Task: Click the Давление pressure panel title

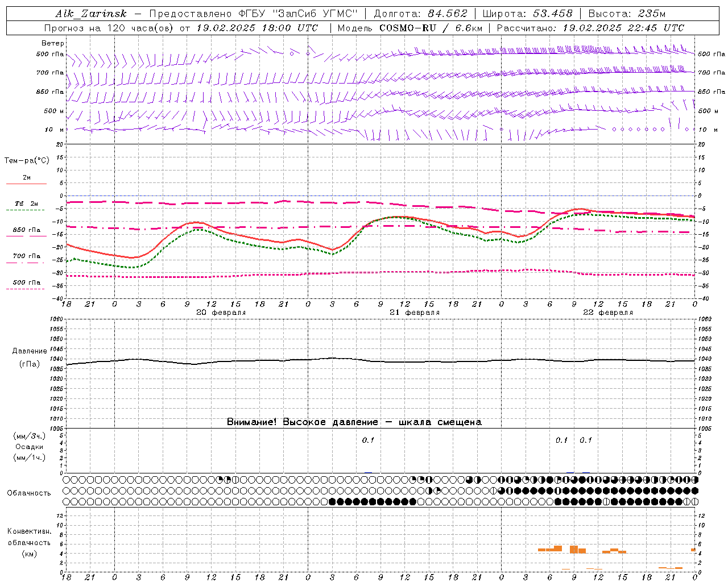Action: (29, 351)
